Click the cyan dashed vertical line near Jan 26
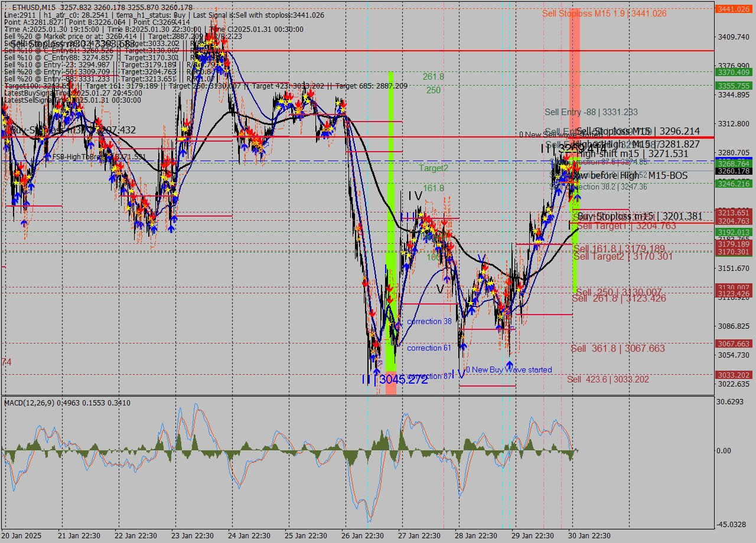756x543 pixels. click(x=367, y=266)
